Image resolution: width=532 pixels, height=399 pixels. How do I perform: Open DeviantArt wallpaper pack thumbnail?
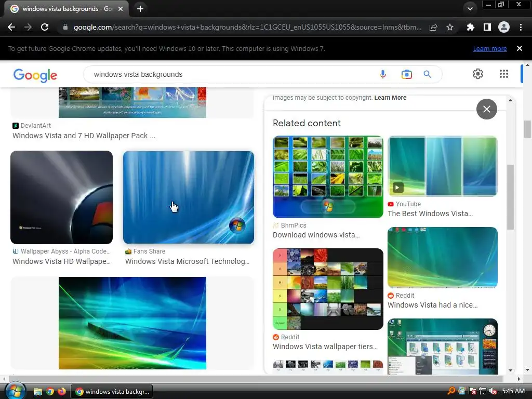click(x=132, y=102)
